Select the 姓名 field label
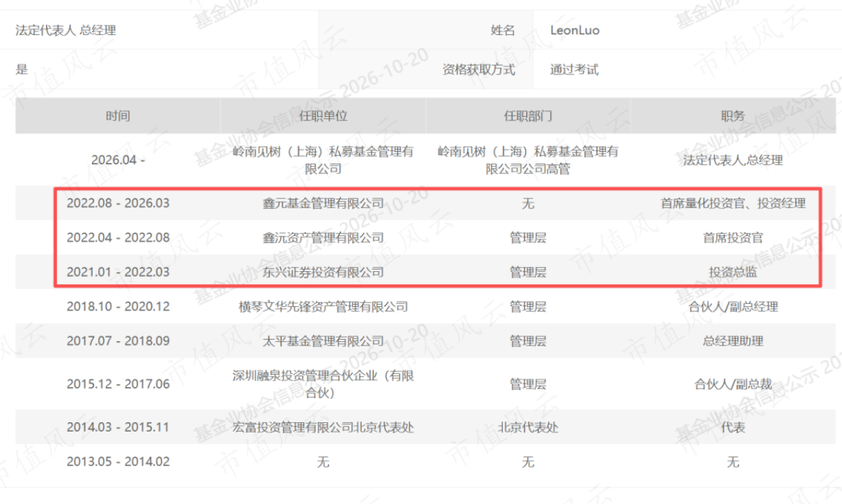 [x=503, y=30]
